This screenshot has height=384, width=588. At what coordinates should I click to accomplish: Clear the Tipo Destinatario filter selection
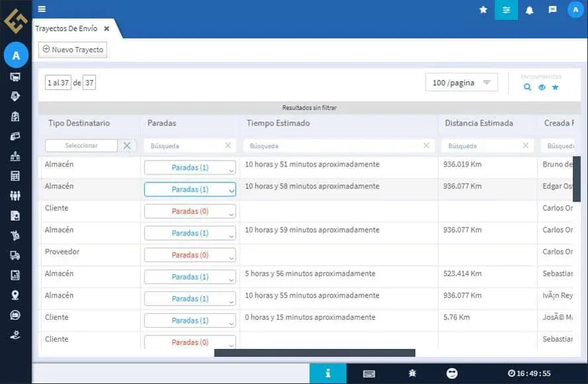click(127, 145)
